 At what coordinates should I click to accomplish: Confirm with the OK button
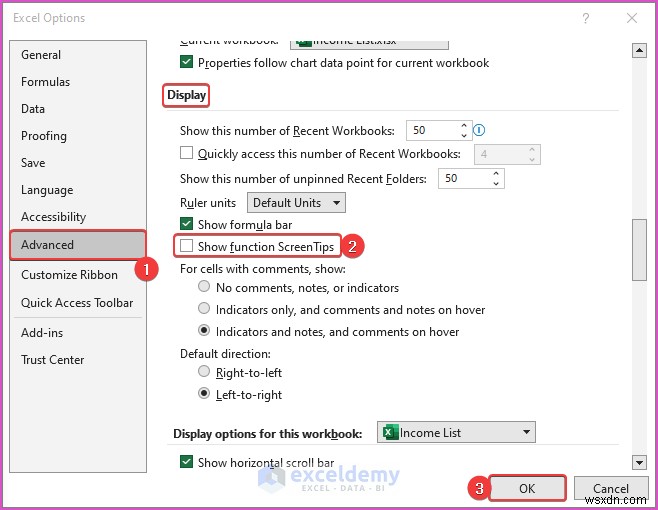pyautogui.click(x=527, y=488)
